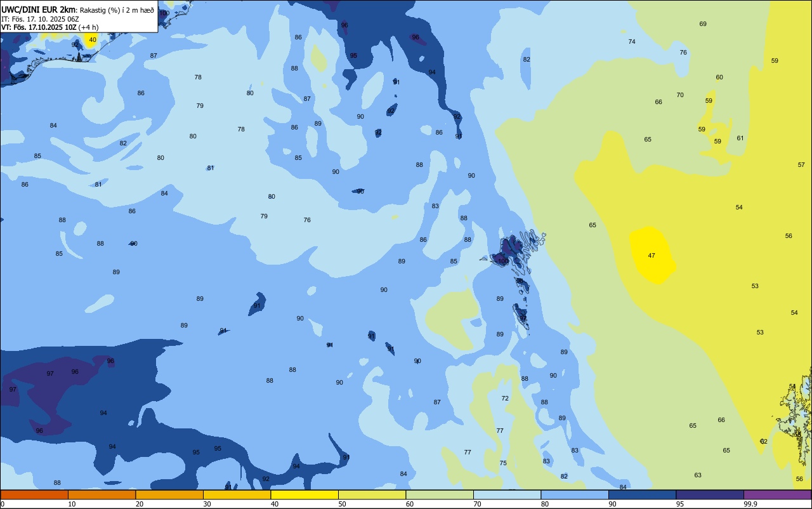Screen dimensions: 812x509
Task: Click the 90–95 dark blue legend swatch
Action: click(642, 494)
